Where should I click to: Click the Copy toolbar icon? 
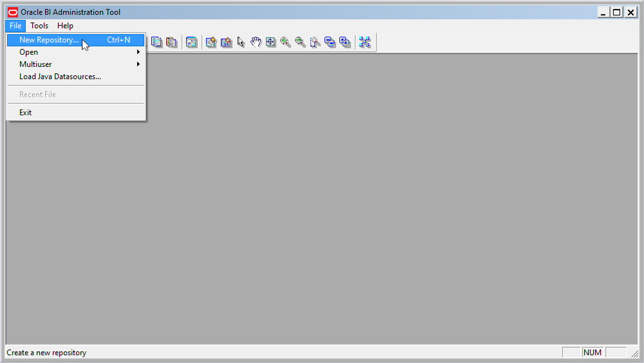coord(156,42)
